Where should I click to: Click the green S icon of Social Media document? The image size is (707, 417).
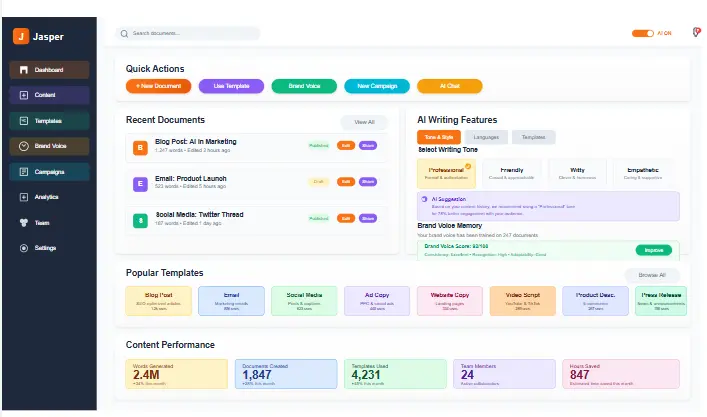(x=140, y=220)
